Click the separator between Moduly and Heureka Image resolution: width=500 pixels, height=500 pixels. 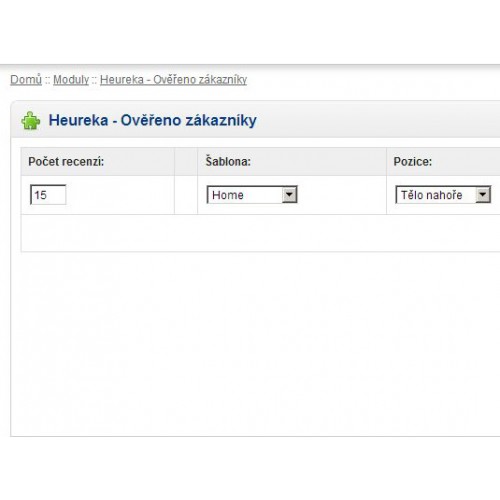(94, 80)
